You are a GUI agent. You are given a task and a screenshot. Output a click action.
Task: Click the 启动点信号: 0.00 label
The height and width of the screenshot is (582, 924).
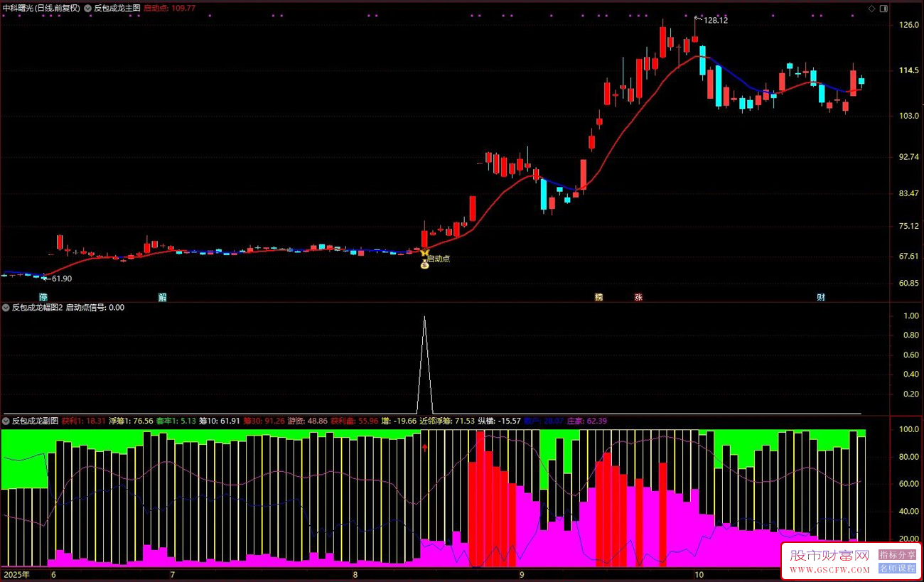coord(95,308)
